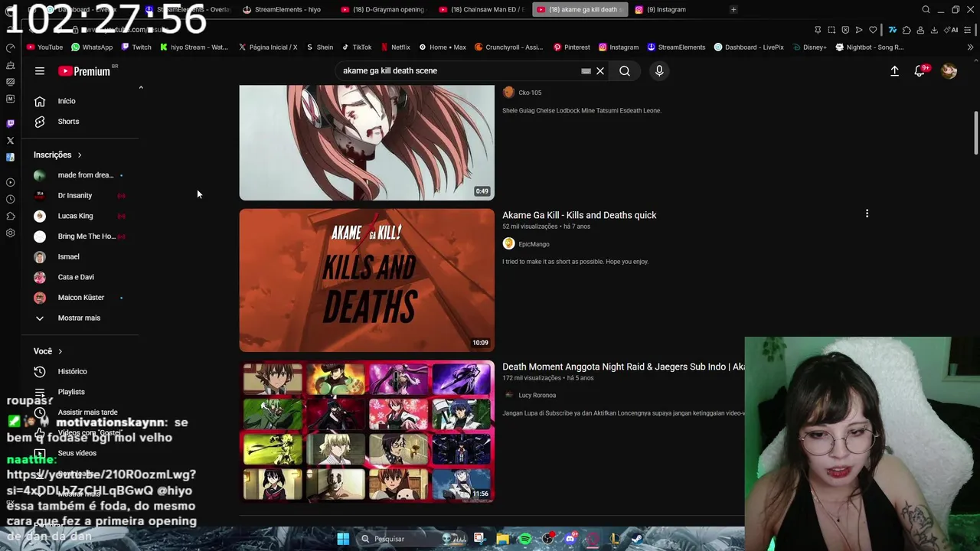
Task: Open the upload/create video icon
Action: pyautogui.click(x=894, y=71)
